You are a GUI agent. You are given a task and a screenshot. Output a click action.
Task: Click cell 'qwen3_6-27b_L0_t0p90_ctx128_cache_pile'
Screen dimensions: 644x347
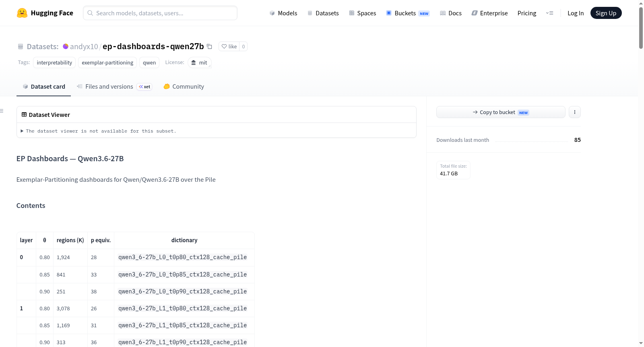[183, 291]
